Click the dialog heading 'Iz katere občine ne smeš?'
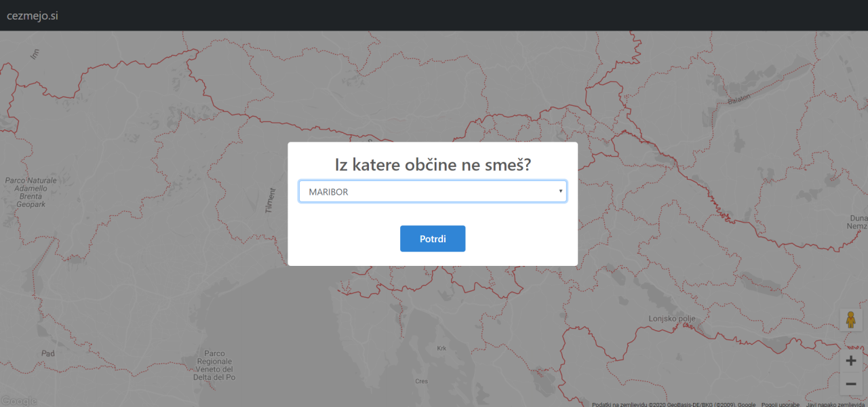Image resolution: width=868 pixels, height=407 pixels. 433,165
